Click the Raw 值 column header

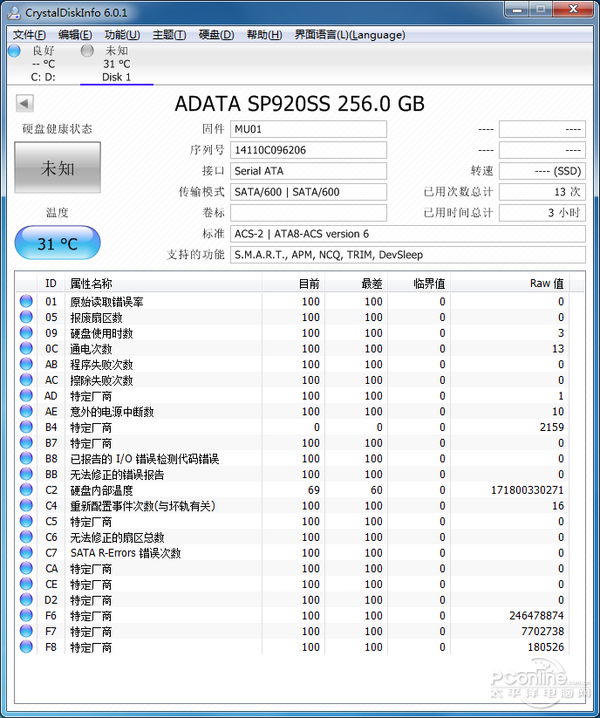pos(509,283)
